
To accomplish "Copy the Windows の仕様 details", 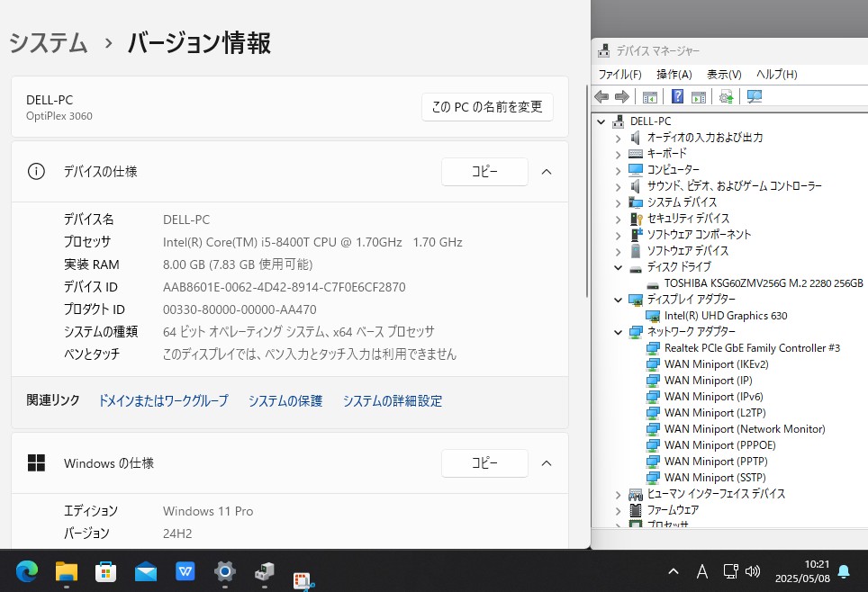I will 484,463.
